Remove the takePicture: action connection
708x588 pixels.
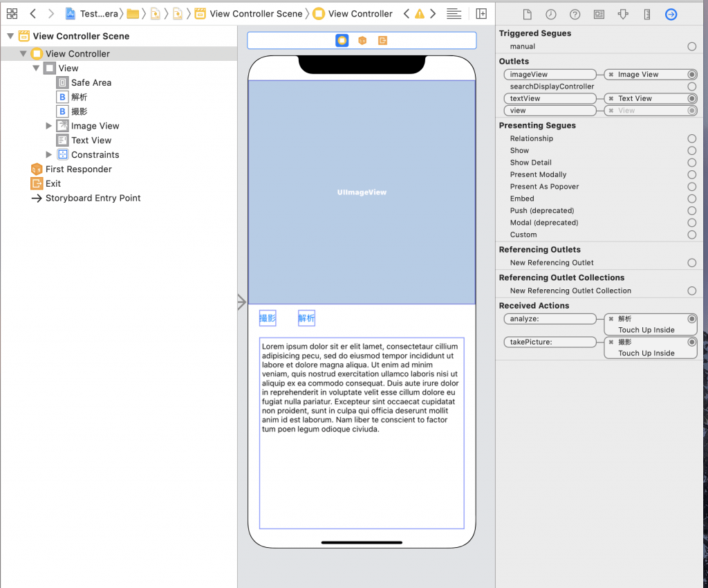click(x=611, y=342)
